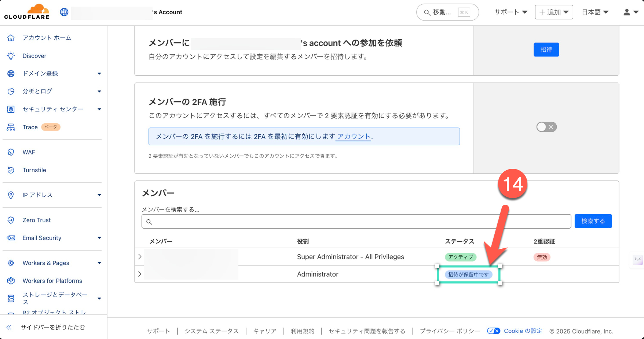Click the Trace sidebar icon
Viewport: 644px width, 339px height.
(x=11, y=127)
